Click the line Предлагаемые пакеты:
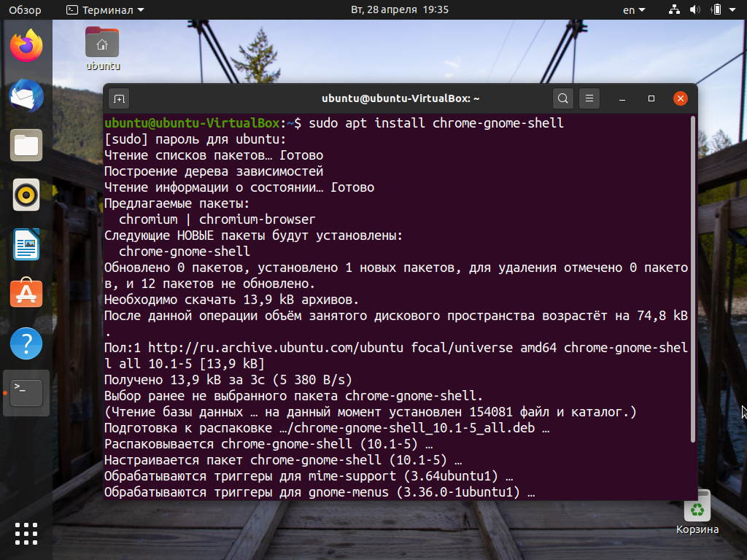The width and height of the screenshot is (747, 560). pos(177,204)
